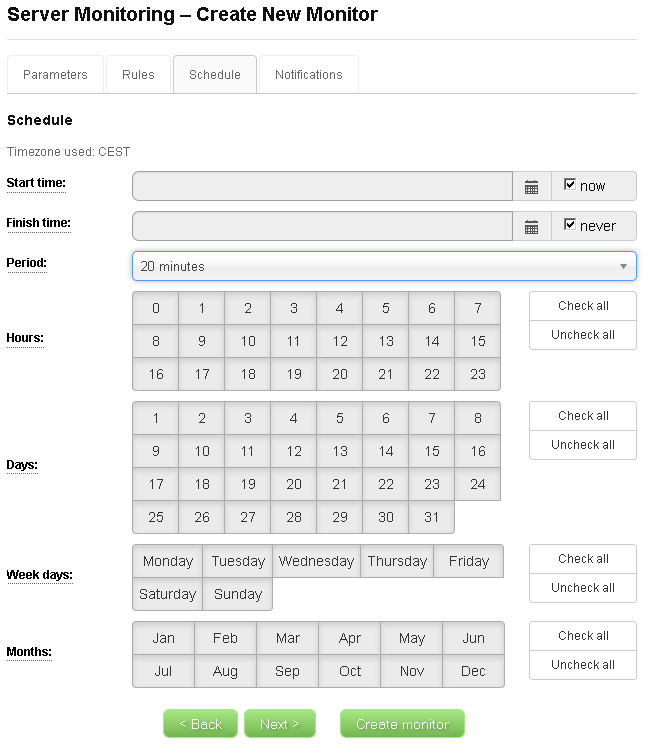Switch to the Notifications tab

click(x=308, y=75)
